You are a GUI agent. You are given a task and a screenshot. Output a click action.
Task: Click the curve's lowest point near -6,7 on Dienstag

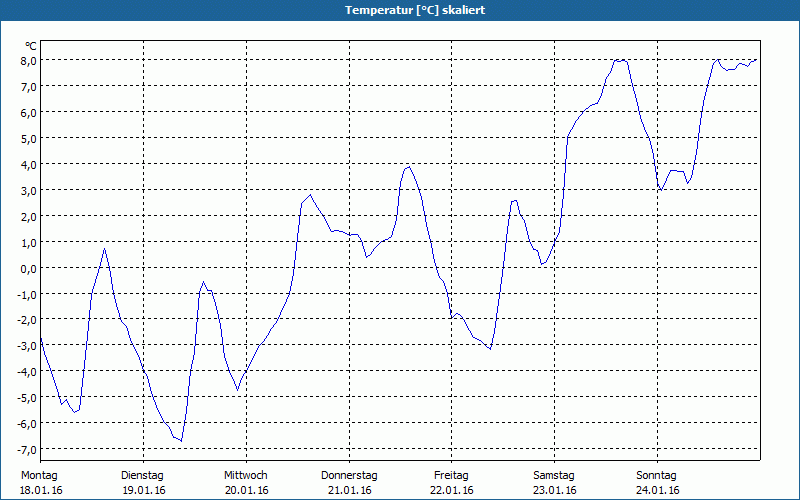[181, 441]
